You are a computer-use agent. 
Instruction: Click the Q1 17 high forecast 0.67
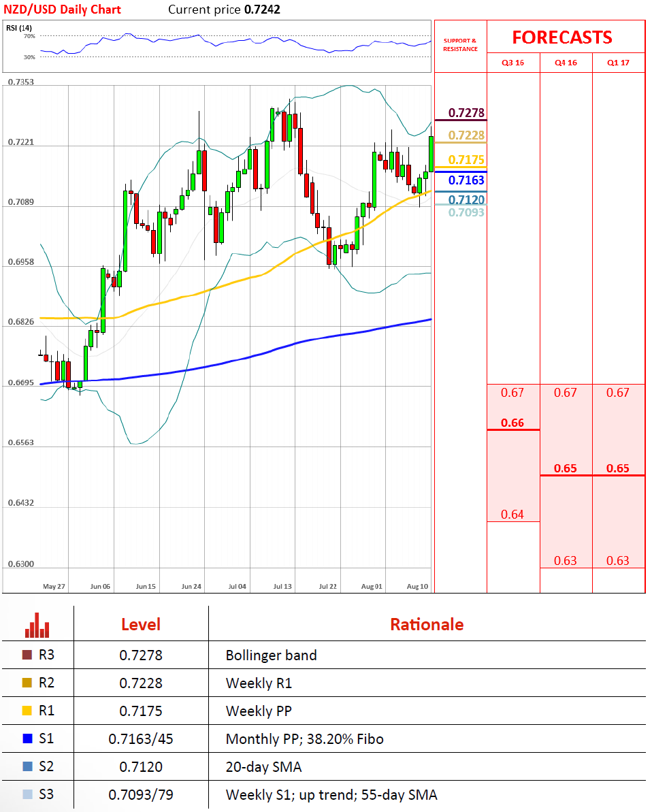[x=618, y=393]
